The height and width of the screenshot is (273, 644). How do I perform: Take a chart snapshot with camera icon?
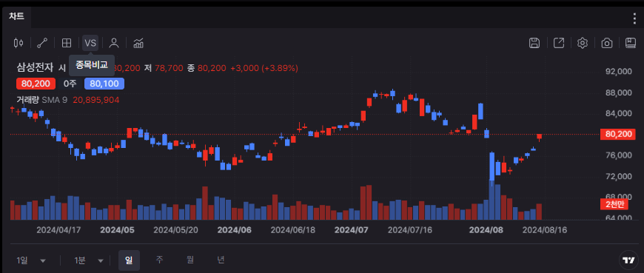tap(607, 43)
